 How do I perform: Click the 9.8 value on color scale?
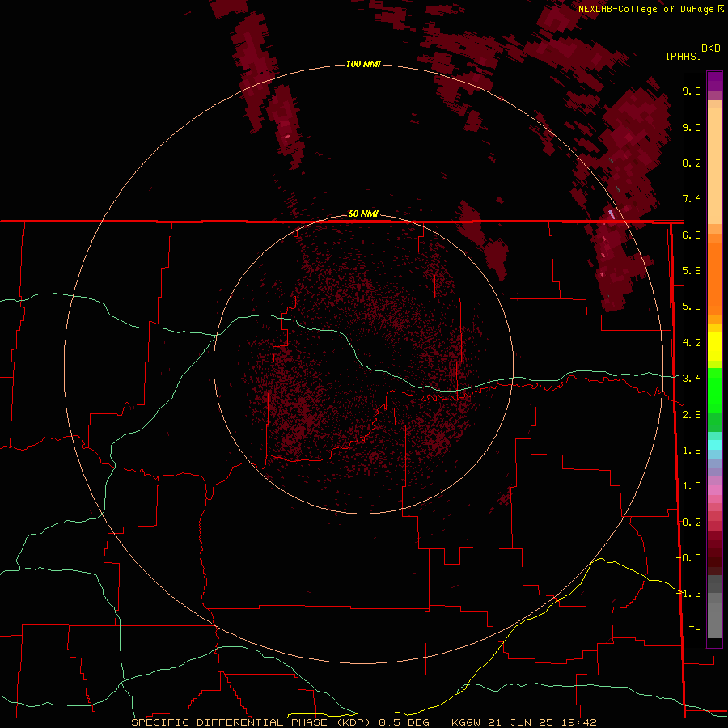pos(692,91)
